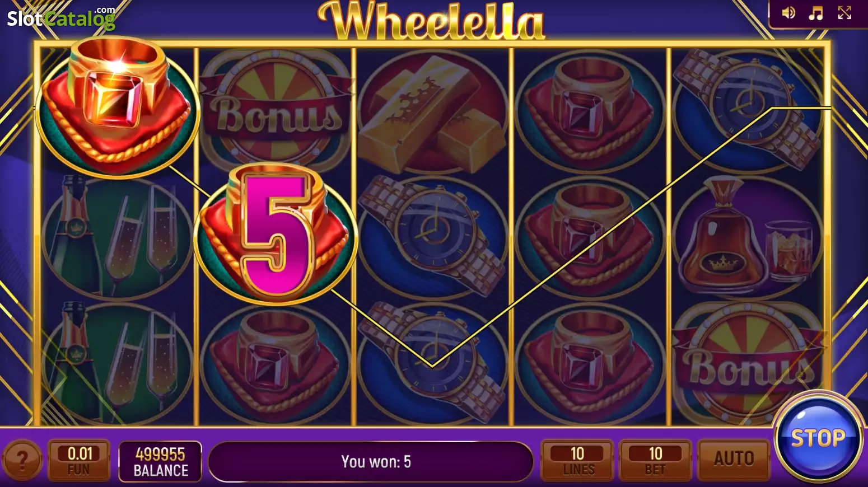This screenshot has width=868, height=487.
Task: Open the BET selector showing 10
Action: coord(655,460)
